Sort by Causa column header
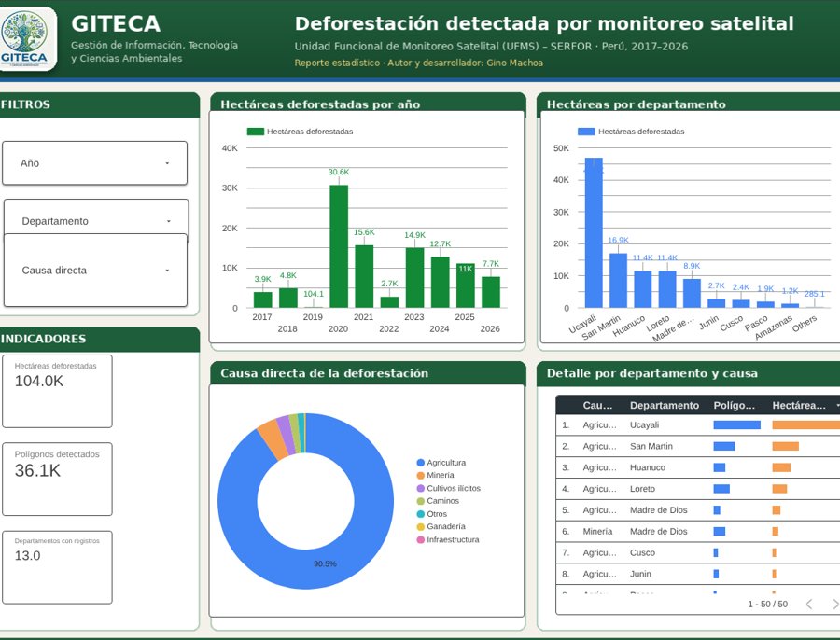840x640 pixels. [597, 406]
